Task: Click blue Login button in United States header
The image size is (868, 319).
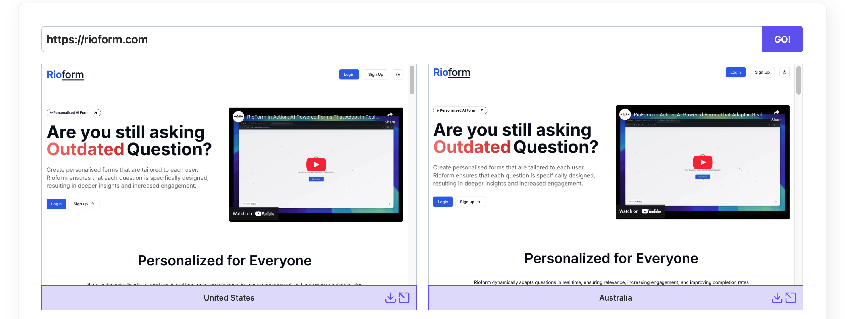Action: pyautogui.click(x=349, y=74)
